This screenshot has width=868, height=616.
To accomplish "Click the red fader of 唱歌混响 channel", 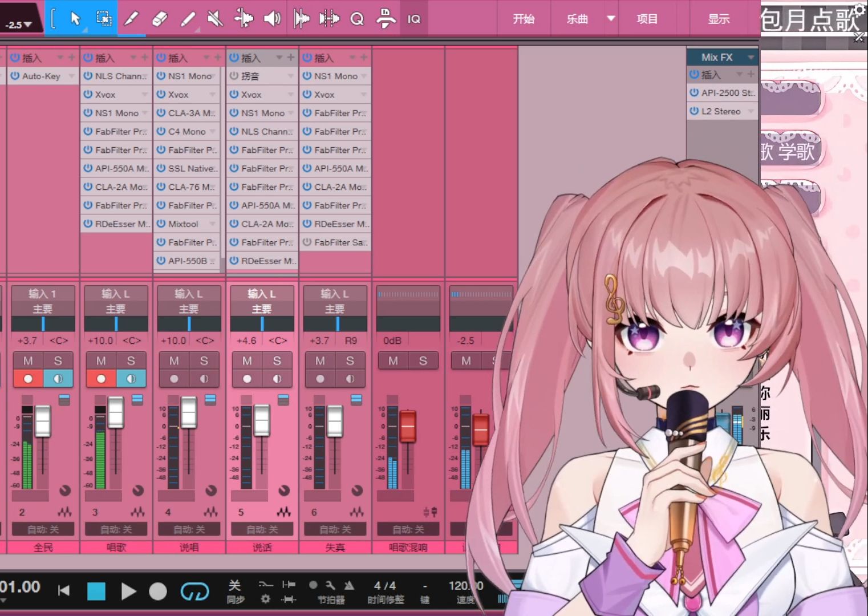I will [x=408, y=426].
